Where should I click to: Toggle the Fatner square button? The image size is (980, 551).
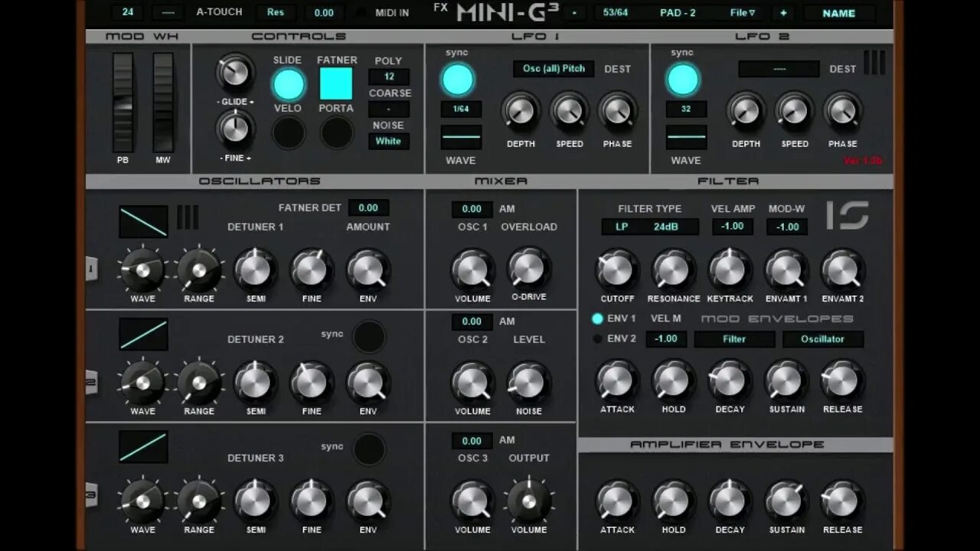[336, 84]
